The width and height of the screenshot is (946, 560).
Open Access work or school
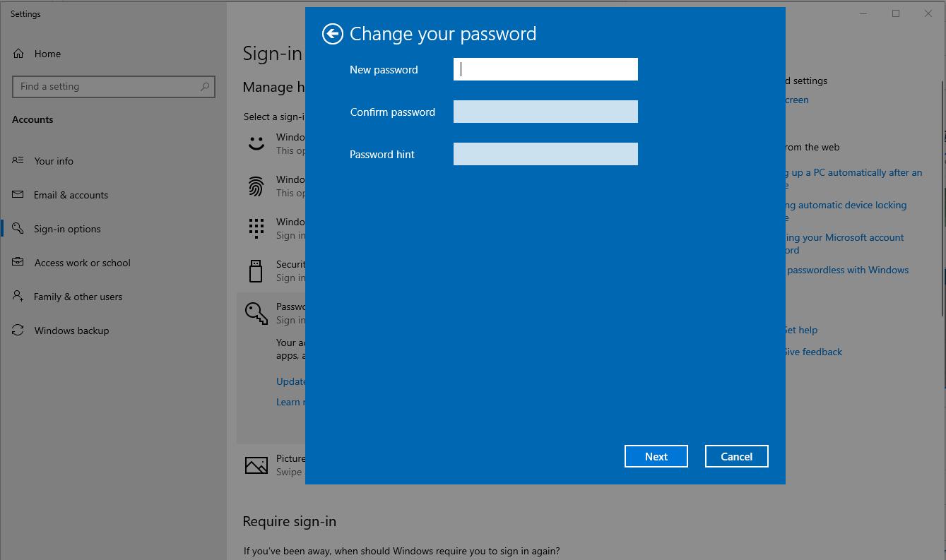[x=82, y=263]
